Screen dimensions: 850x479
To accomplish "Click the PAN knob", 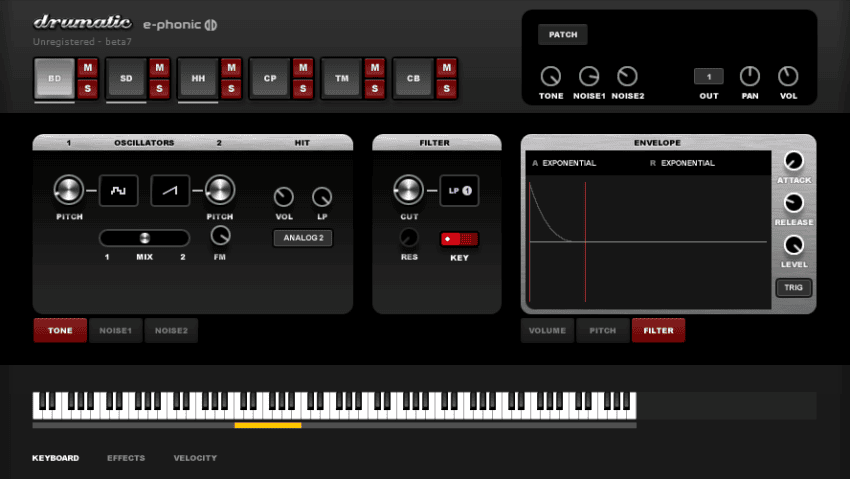I will coord(750,76).
